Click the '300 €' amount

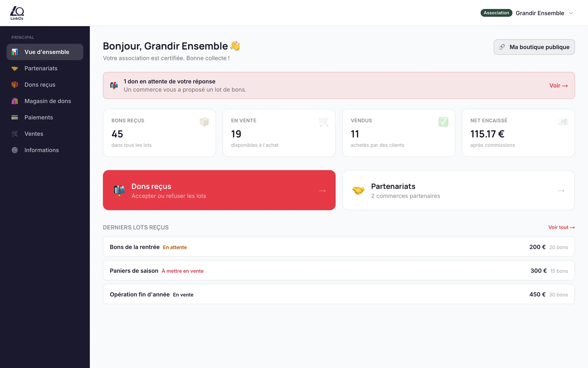538,271
